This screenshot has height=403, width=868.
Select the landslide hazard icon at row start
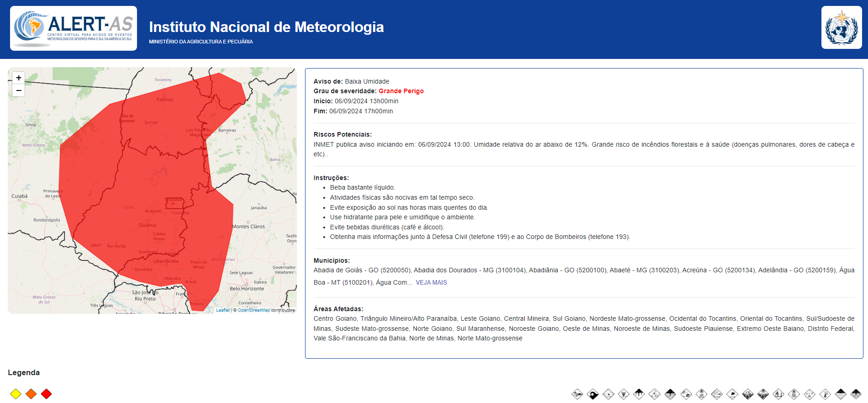click(577, 394)
